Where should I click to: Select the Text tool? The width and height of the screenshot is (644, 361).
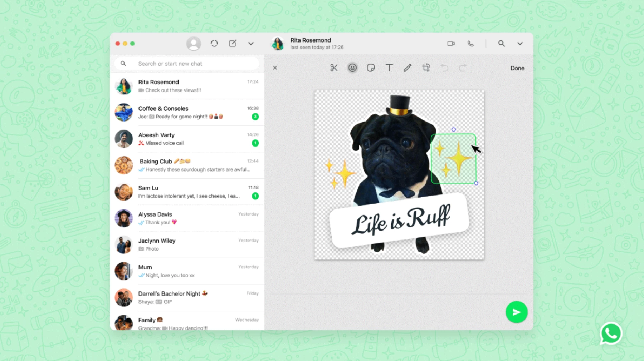pos(389,68)
